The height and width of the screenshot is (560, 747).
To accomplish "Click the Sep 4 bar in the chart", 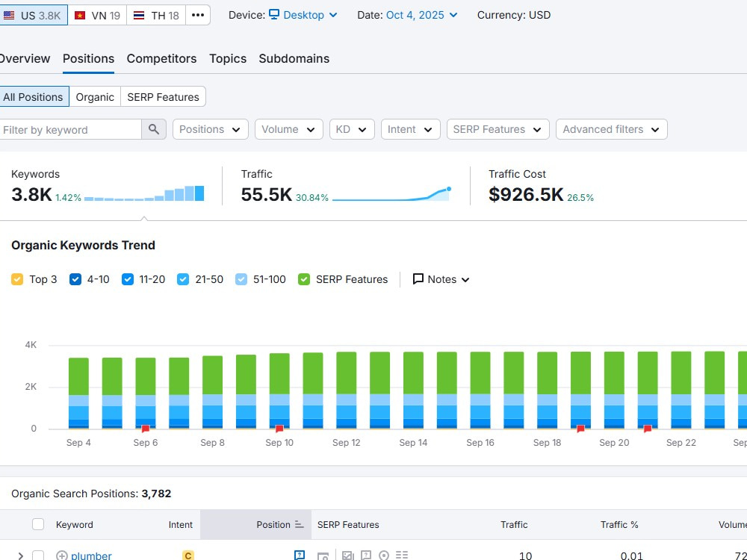I will pyautogui.click(x=78, y=393).
